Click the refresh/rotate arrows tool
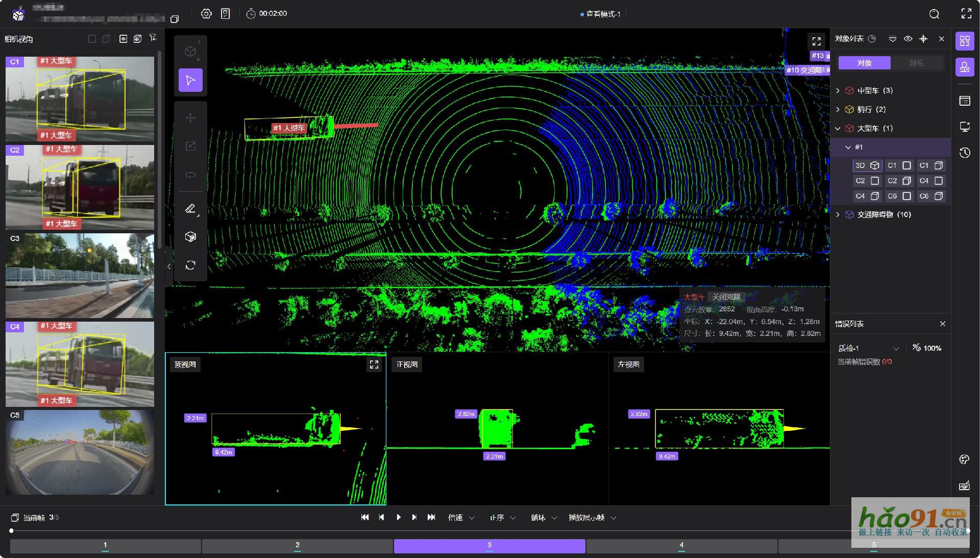The width and height of the screenshot is (980, 558). click(190, 265)
